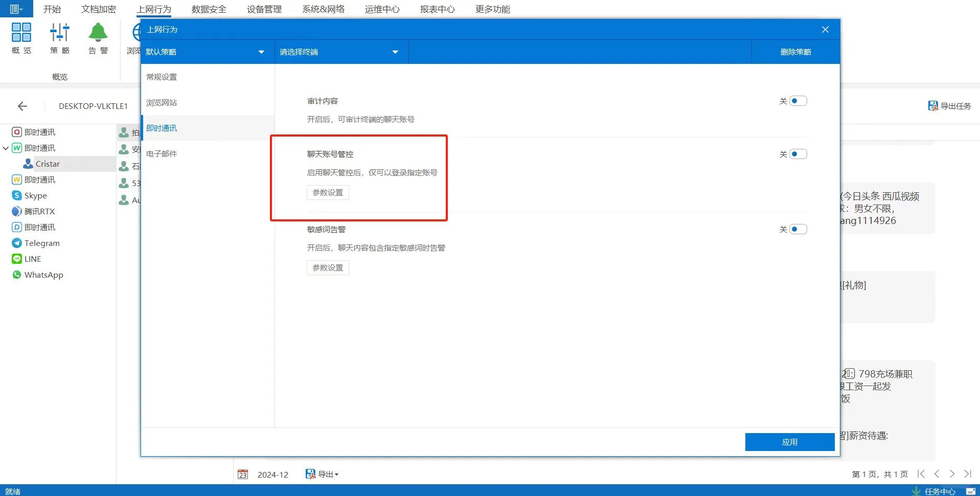Switch to 电子邮件 in the dialog sidebar
Image resolution: width=980 pixels, height=496 pixels.
pos(208,153)
